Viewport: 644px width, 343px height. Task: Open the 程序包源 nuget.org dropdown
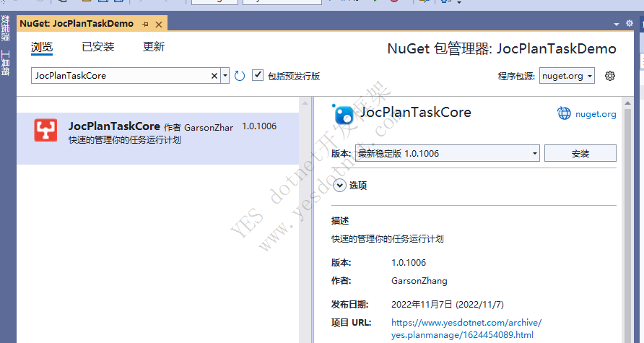(567, 76)
